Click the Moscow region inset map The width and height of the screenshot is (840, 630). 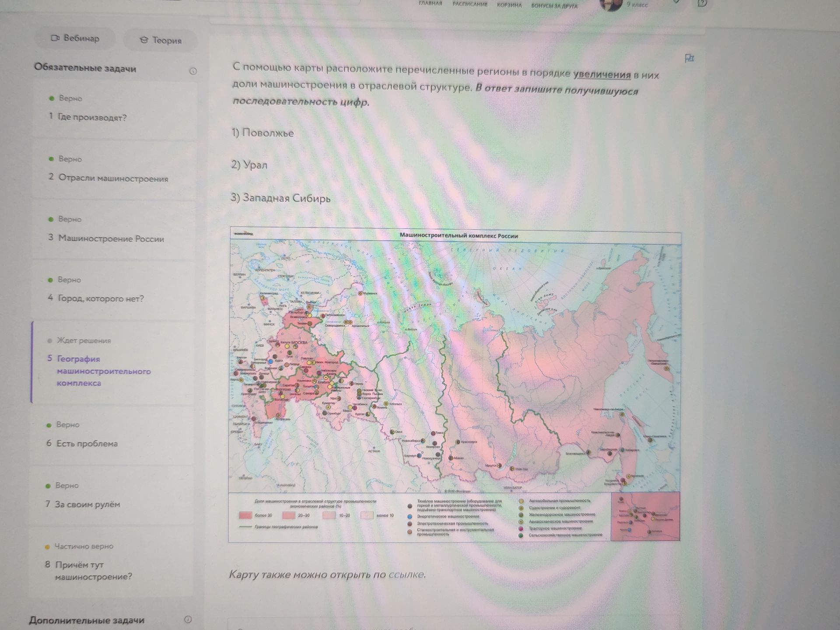click(645, 516)
